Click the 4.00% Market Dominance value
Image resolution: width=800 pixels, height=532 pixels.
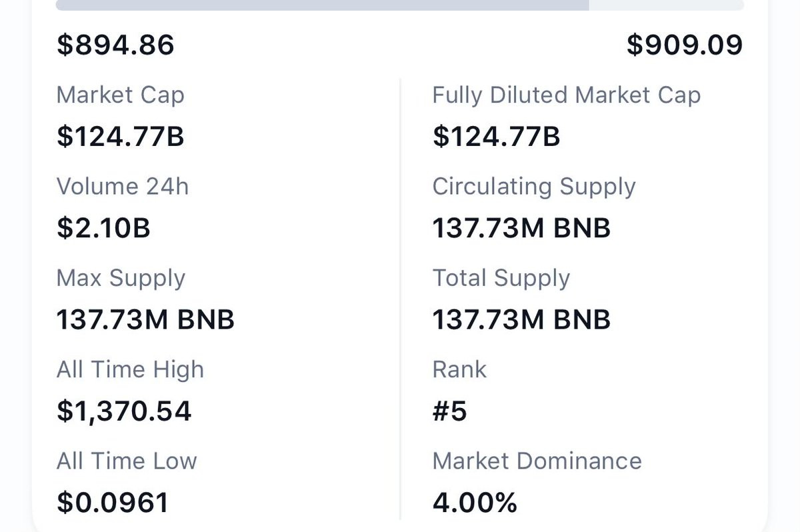(475, 503)
